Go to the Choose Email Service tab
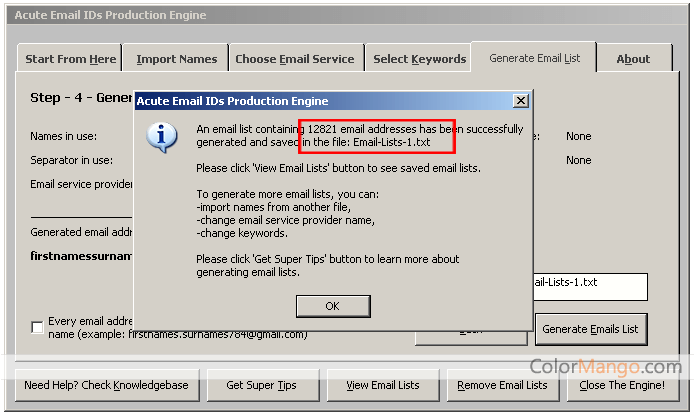 pyautogui.click(x=294, y=59)
